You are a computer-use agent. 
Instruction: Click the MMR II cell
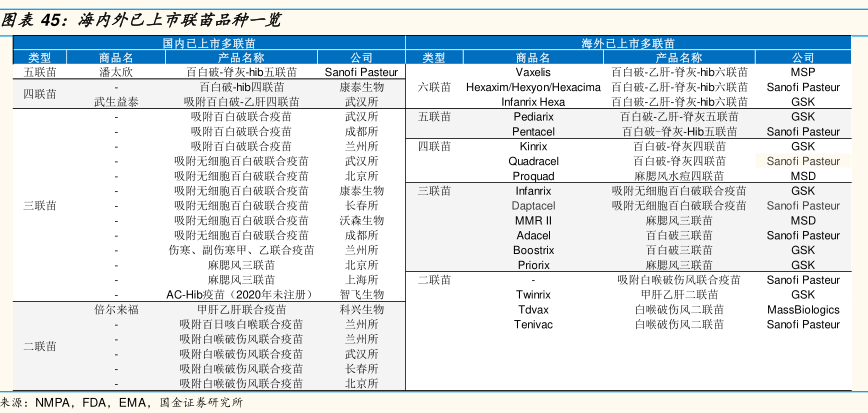click(x=533, y=220)
